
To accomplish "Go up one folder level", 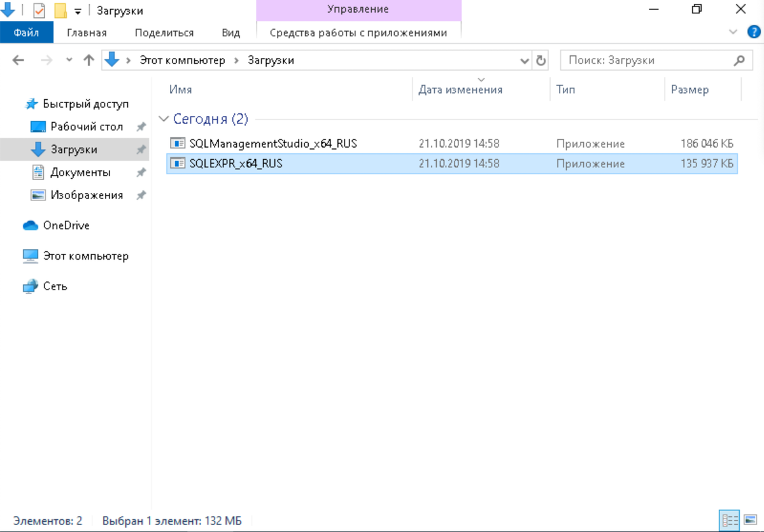I will tap(89, 60).
